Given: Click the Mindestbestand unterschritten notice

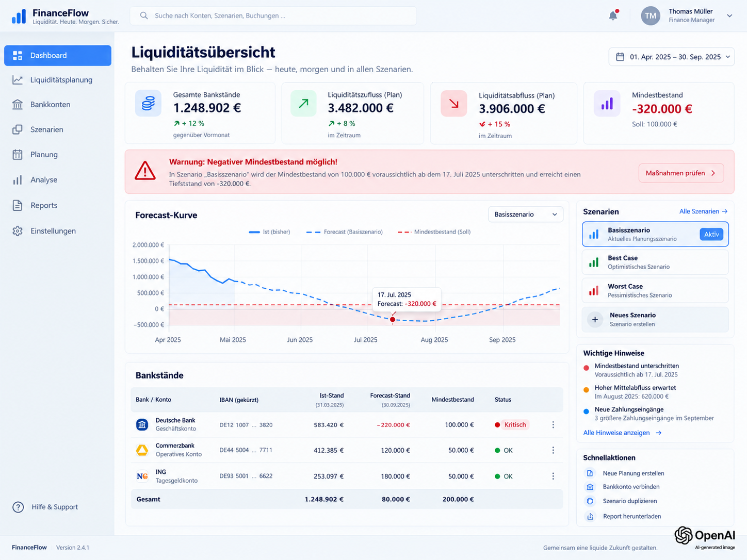Looking at the screenshot, I should coord(637,370).
